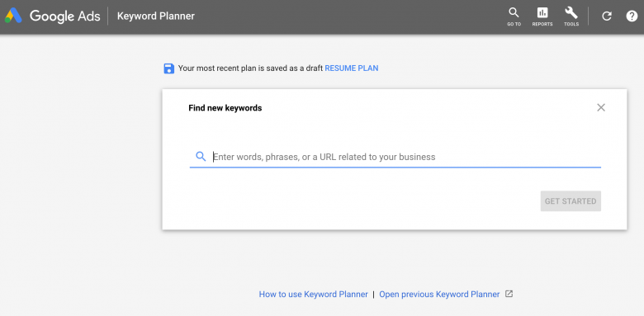Open previous Keyword Planner link

coord(439,295)
